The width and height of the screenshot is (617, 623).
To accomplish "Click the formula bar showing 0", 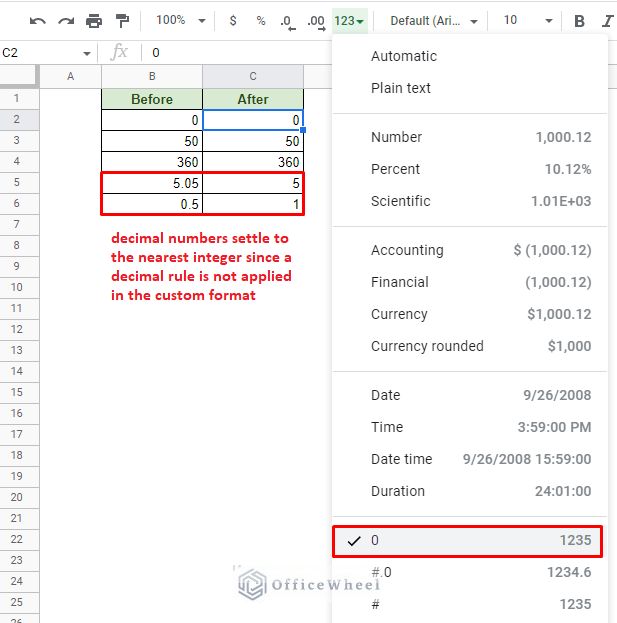I will click(x=238, y=53).
